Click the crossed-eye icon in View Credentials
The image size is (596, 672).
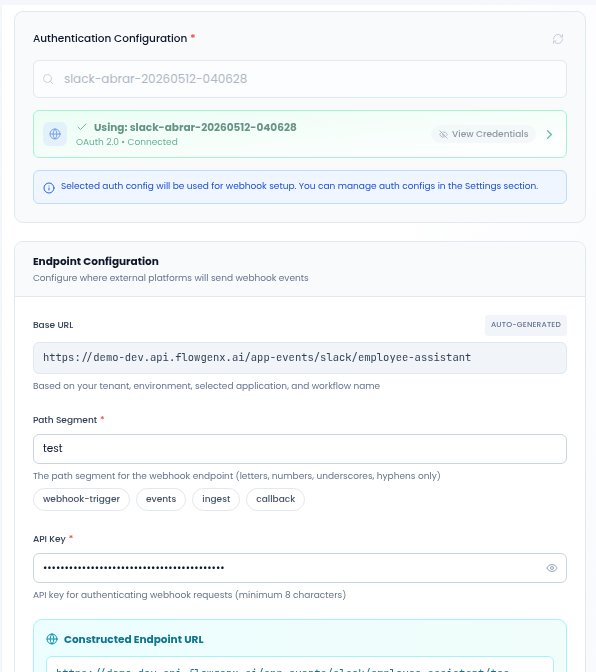(x=443, y=134)
